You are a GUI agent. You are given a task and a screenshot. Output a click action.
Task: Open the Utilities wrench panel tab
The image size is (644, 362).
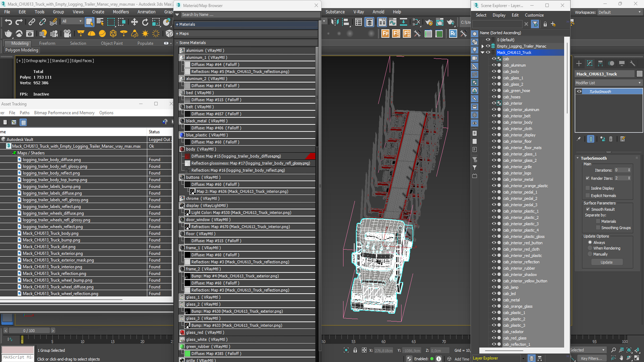633,63
